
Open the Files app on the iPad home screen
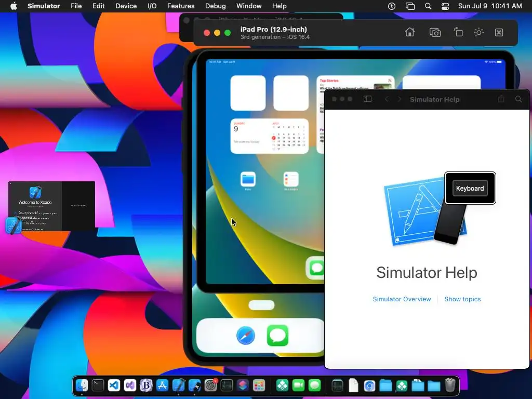click(x=248, y=179)
